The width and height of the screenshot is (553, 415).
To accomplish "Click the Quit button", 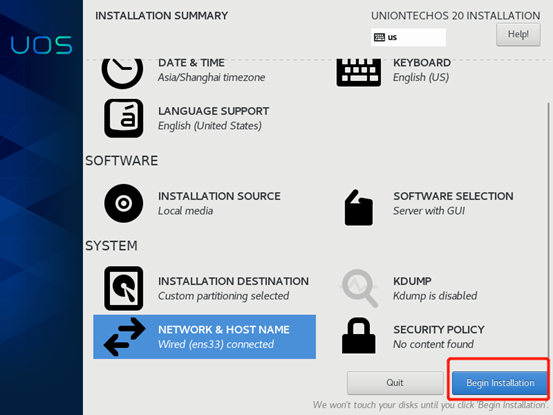I will pos(395,383).
